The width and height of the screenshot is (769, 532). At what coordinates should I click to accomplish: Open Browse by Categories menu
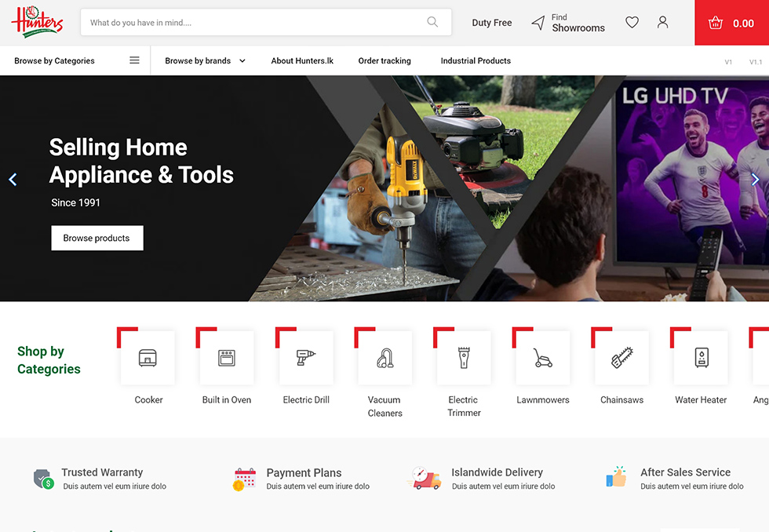pyautogui.click(x=54, y=60)
